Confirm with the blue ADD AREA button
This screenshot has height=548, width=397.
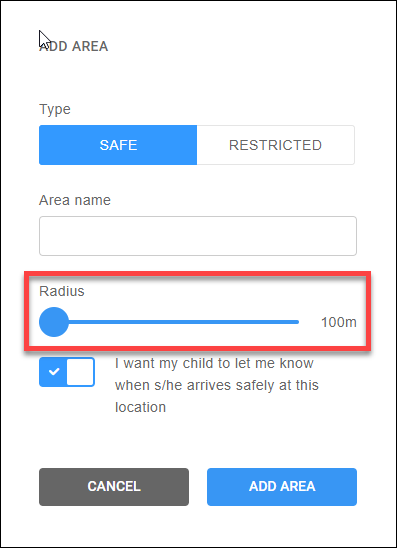coord(282,487)
